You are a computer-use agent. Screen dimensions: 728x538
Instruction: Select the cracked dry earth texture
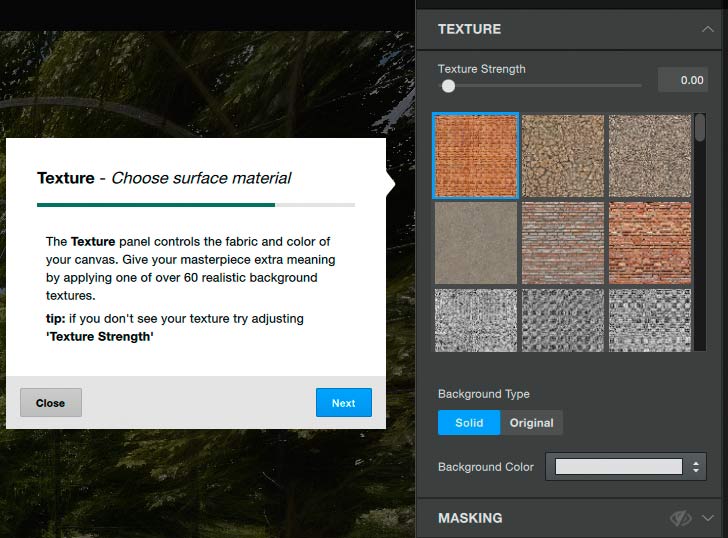563,156
